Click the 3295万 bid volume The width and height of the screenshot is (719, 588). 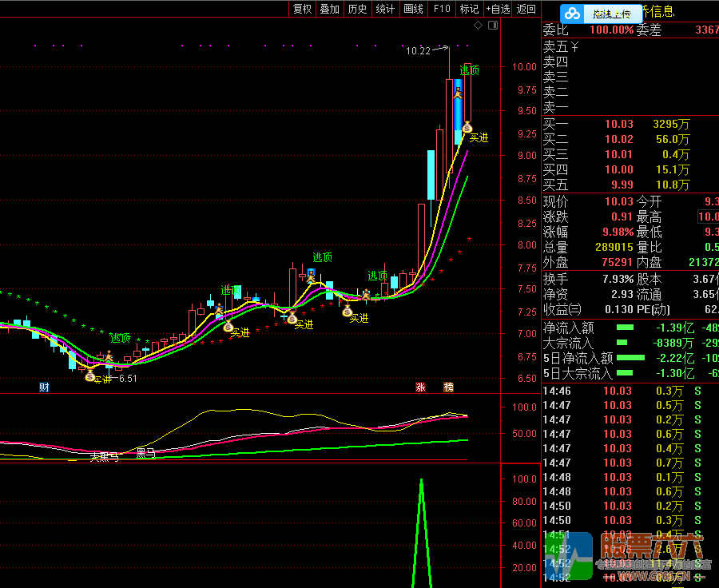click(671, 124)
